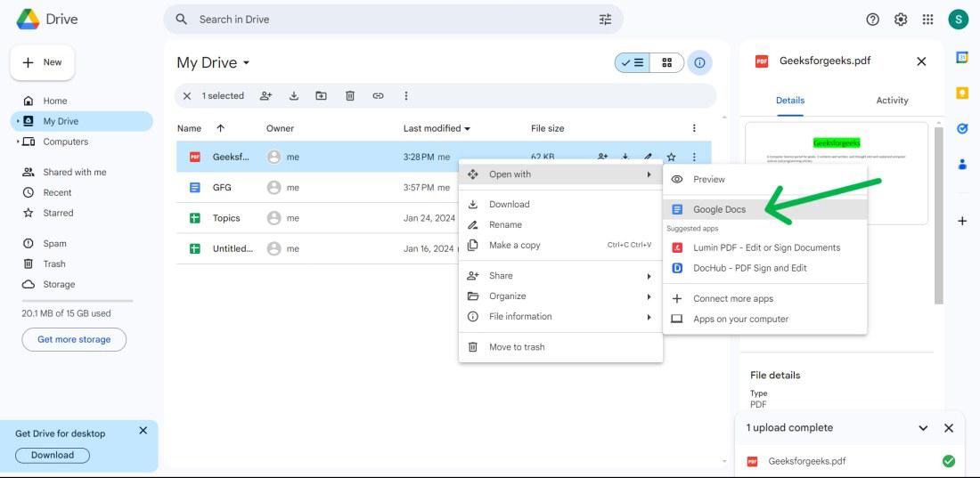Open the My Drive title dropdown
This screenshot has height=478, width=980.
[x=213, y=62]
